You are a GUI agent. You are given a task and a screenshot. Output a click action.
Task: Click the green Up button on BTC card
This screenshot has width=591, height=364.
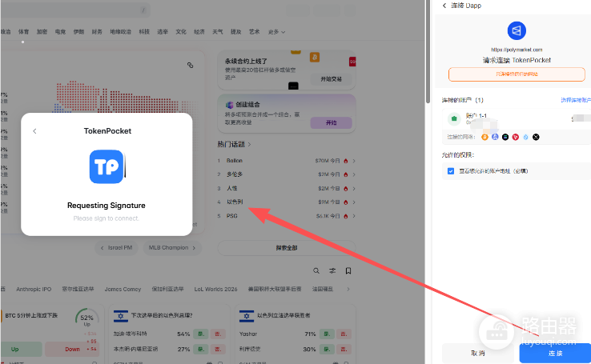(x=21, y=349)
